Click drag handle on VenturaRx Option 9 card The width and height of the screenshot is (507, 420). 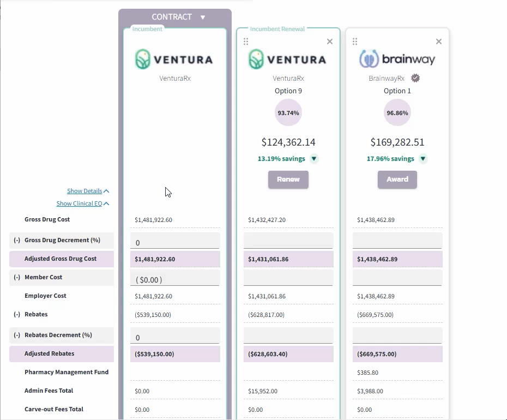point(246,41)
